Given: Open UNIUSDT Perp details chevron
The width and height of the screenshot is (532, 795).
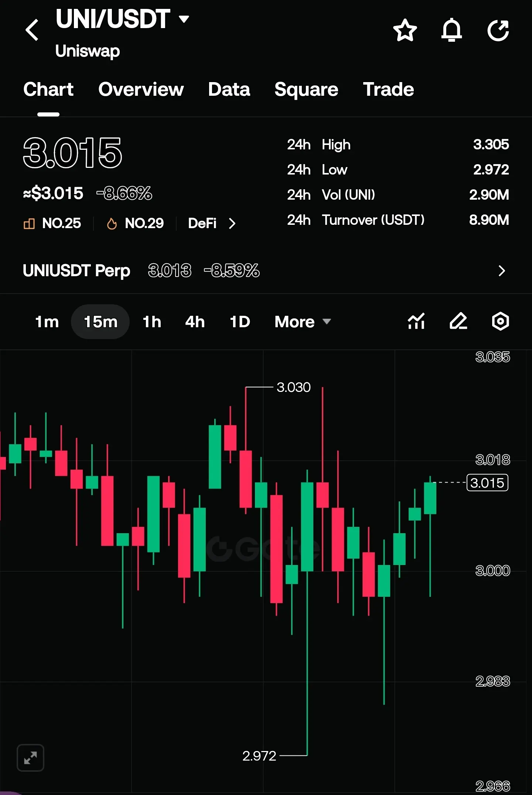Looking at the screenshot, I should pos(501,271).
